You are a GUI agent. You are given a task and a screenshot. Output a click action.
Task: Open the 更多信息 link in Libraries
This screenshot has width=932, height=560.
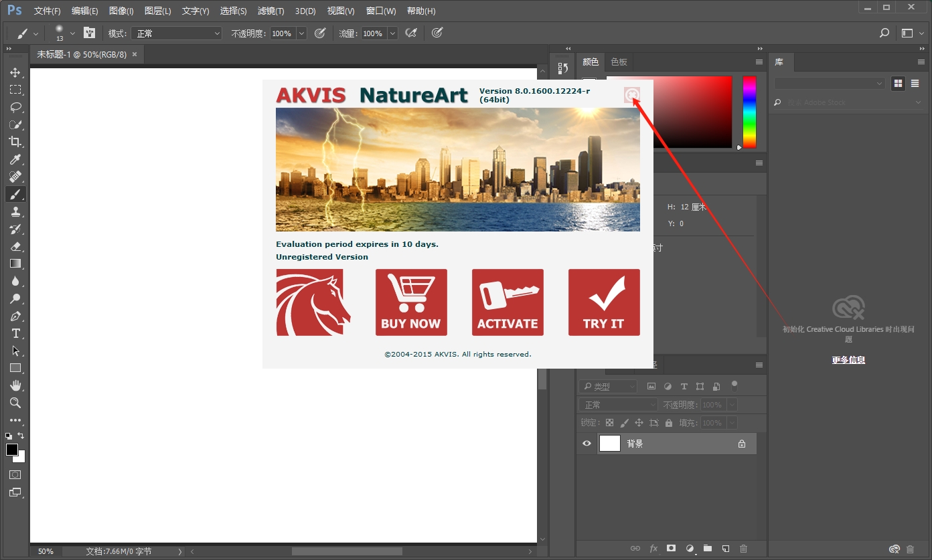(x=848, y=360)
